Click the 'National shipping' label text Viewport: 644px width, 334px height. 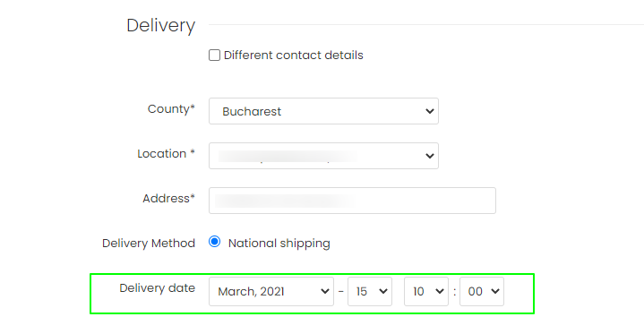point(279,244)
